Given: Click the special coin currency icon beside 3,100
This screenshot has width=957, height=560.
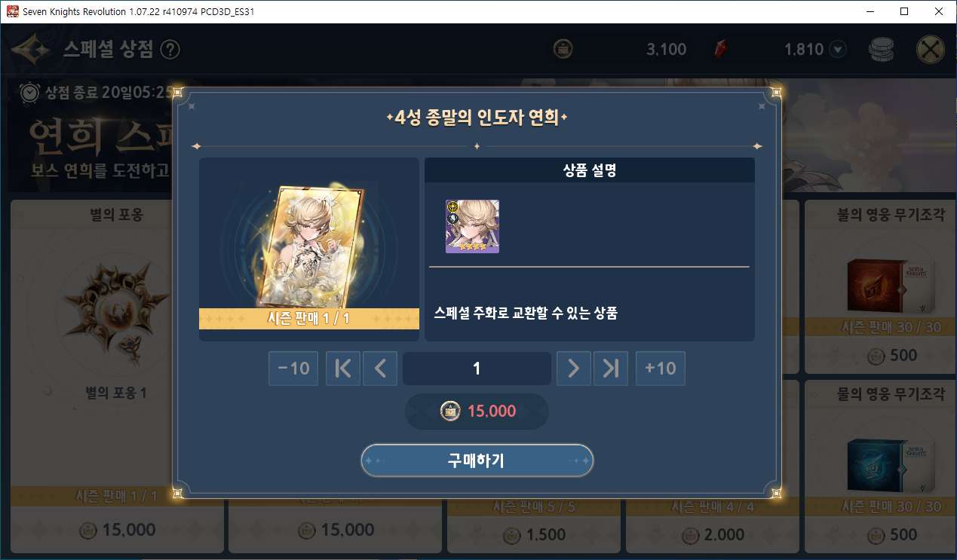Looking at the screenshot, I should (563, 50).
